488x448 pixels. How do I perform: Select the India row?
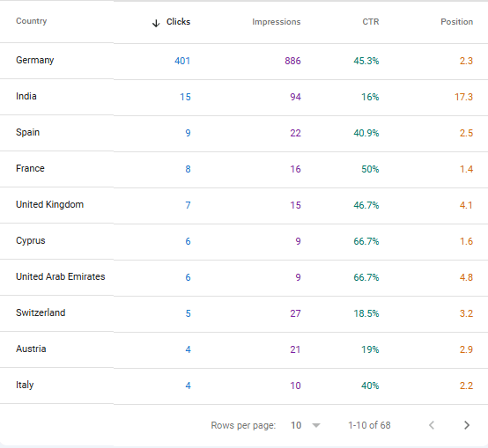tap(244, 97)
